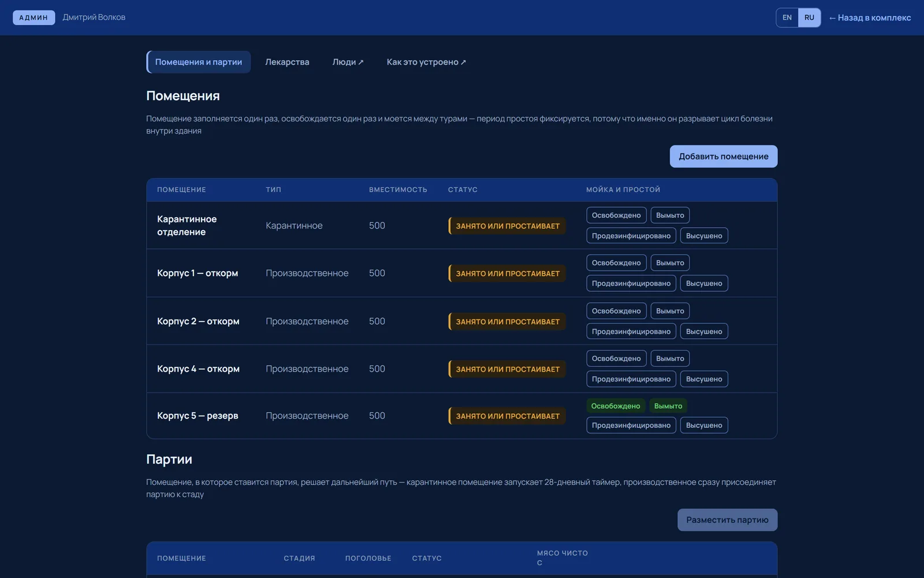
Task: Toggle Продезинфицировано for Корпус 5 — резерв
Action: click(x=631, y=425)
